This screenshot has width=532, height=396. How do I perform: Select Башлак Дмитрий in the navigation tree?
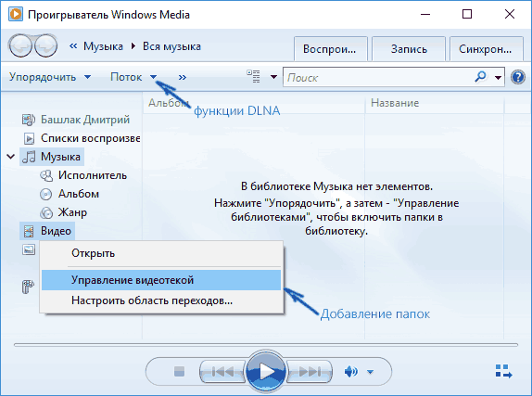coord(85,120)
